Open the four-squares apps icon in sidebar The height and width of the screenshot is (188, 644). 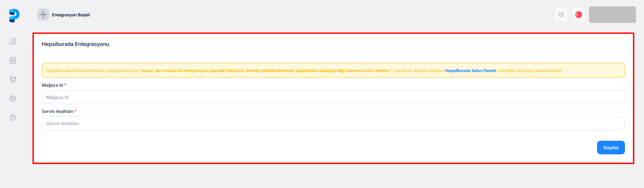[13, 61]
